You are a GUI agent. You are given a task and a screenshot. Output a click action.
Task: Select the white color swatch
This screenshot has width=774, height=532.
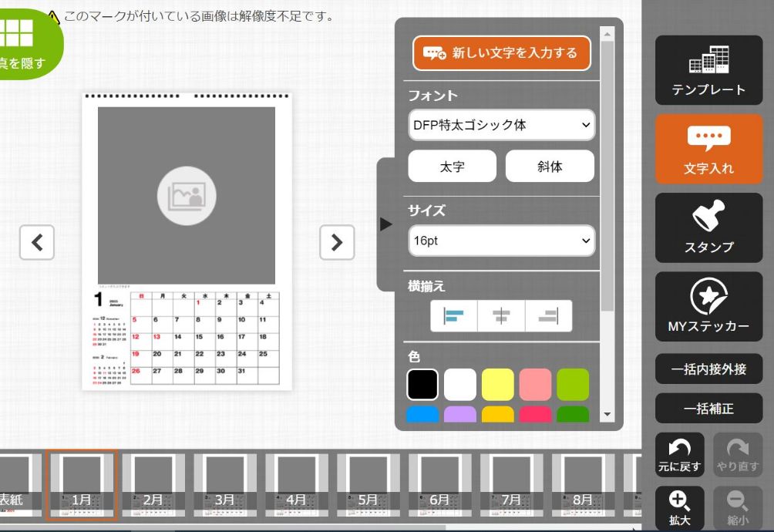[x=460, y=385]
